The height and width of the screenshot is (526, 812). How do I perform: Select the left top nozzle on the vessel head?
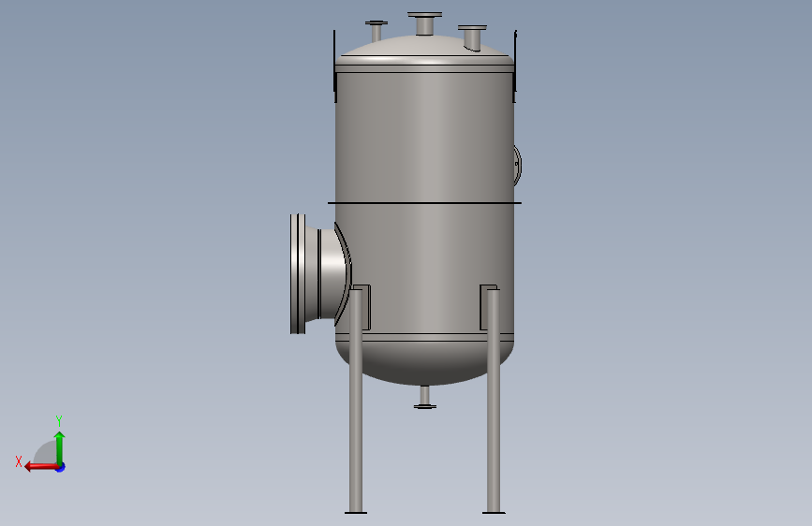point(376,32)
